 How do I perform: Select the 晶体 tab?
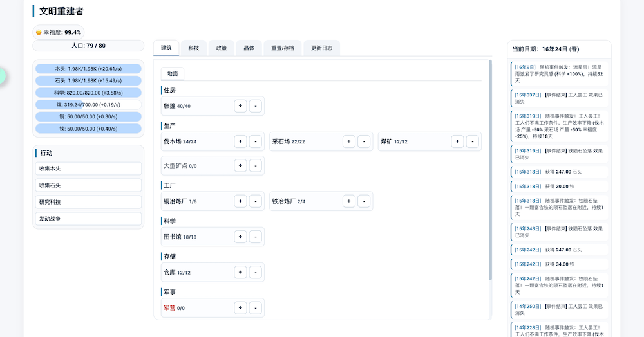coord(249,48)
